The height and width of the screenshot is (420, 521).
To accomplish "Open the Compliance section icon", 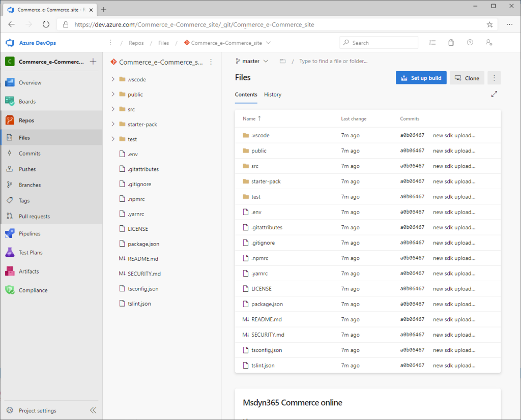I will pyautogui.click(x=10, y=290).
